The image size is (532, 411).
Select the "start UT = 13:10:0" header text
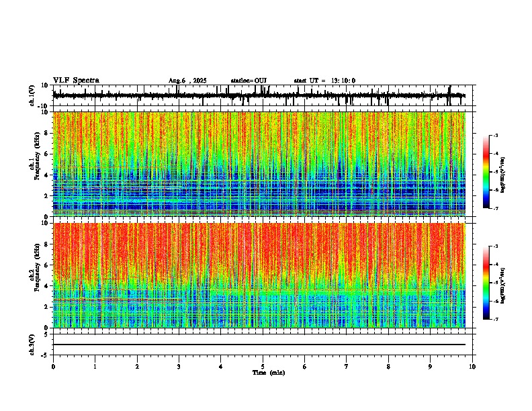point(324,81)
